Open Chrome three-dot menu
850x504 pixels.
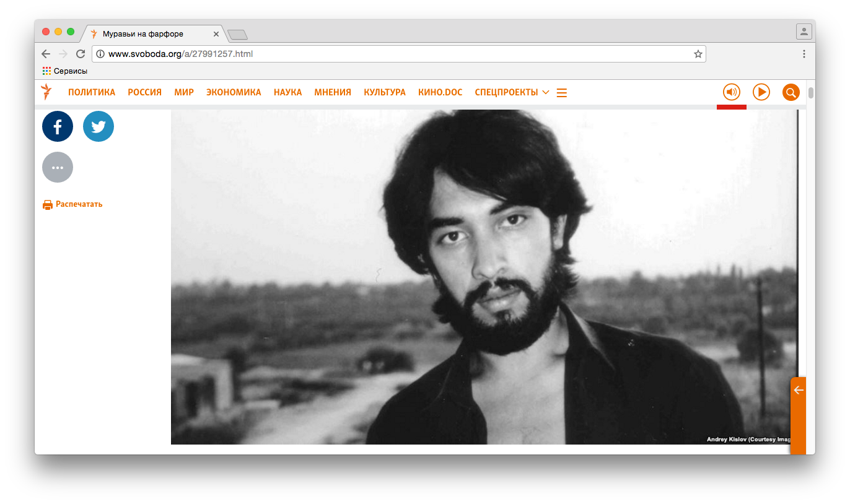(804, 54)
